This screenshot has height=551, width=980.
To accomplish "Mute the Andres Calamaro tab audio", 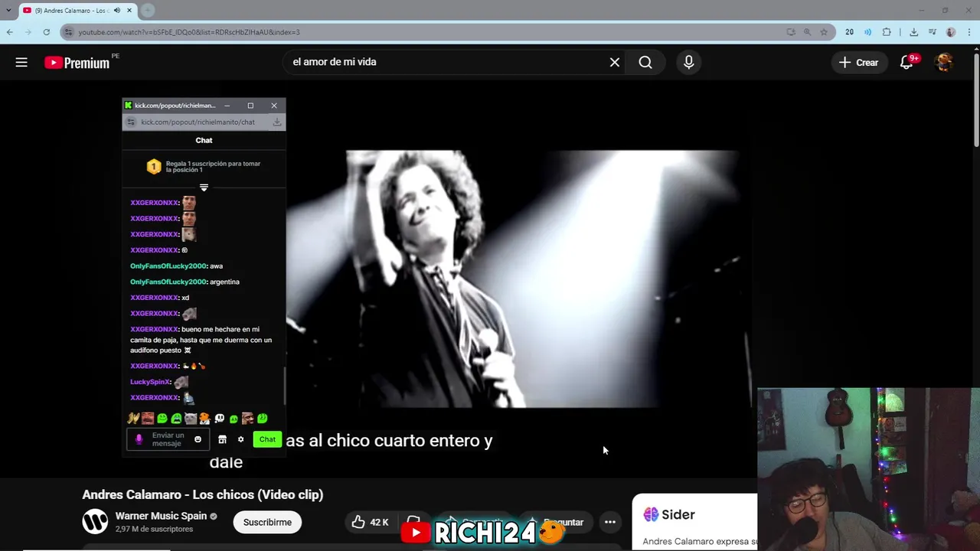I will (117, 11).
